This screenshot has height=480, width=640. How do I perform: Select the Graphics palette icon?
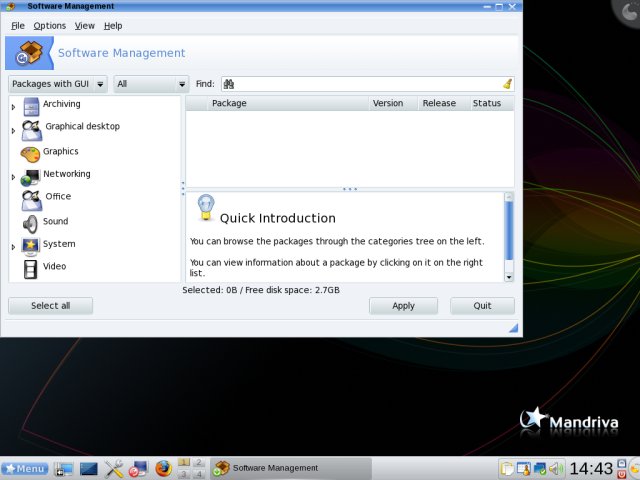pos(30,155)
